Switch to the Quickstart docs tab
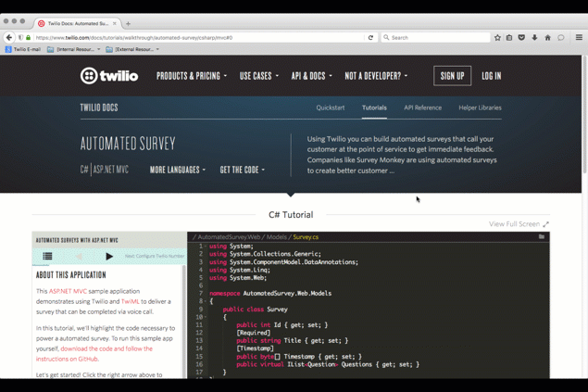588x392 pixels. pos(330,107)
